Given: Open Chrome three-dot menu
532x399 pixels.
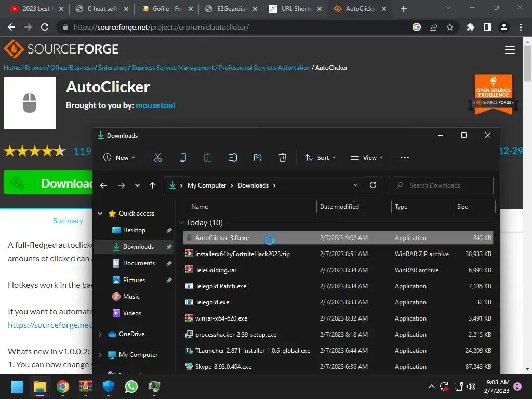Looking at the screenshot, I should coord(521,27).
